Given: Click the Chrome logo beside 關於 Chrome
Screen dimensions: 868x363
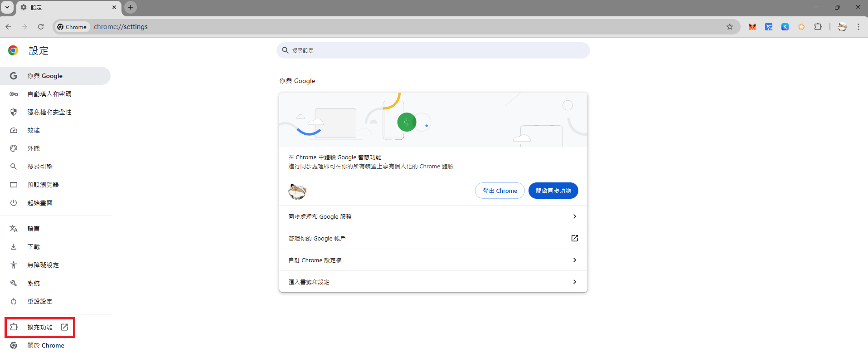Looking at the screenshot, I should [x=14, y=345].
